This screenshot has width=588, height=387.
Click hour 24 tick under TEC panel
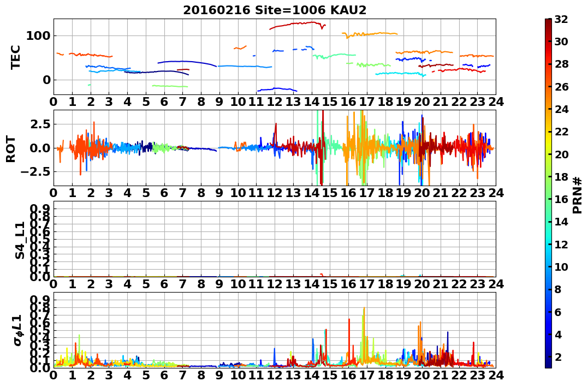pyautogui.click(x=496, y=102)
